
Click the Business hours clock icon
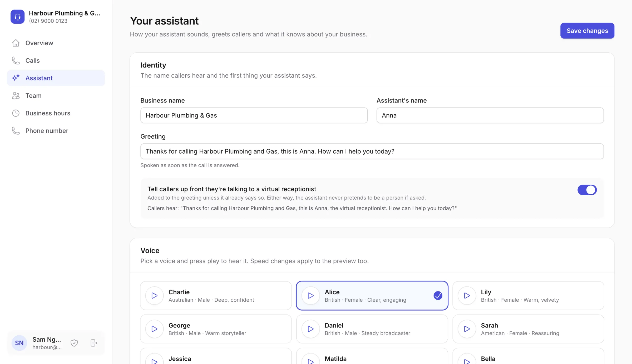tap(16, 113)
